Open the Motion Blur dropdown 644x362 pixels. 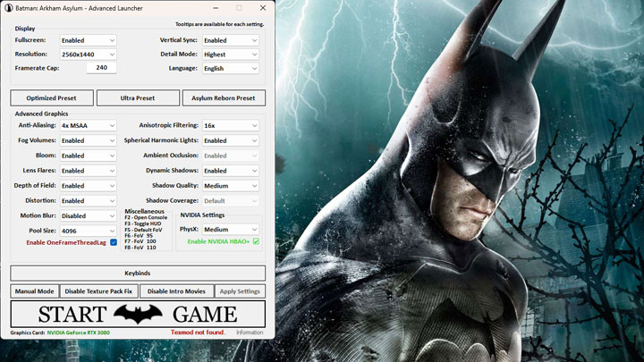pos(89,215)
